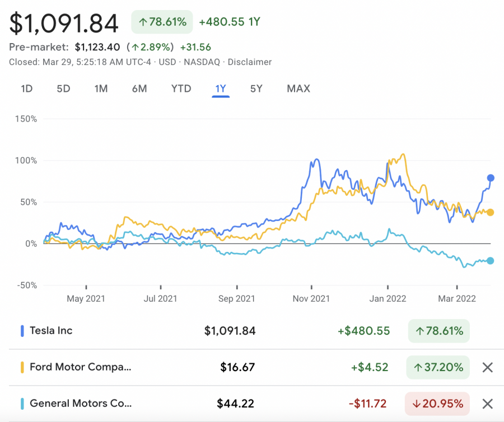Show the YTD chart range

point(181,88)
